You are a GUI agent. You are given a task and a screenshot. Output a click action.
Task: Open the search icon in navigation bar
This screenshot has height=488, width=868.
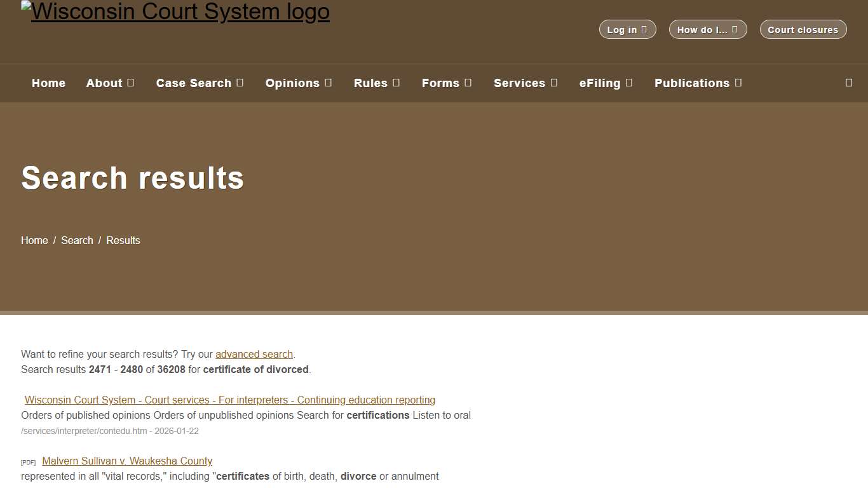[848, 83]
